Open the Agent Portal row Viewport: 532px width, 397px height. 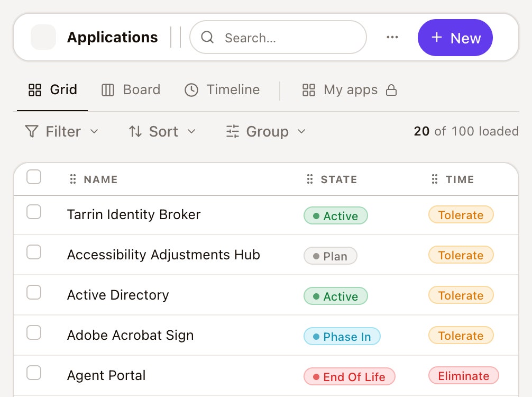pyautogui.click(x=266, y=376)
